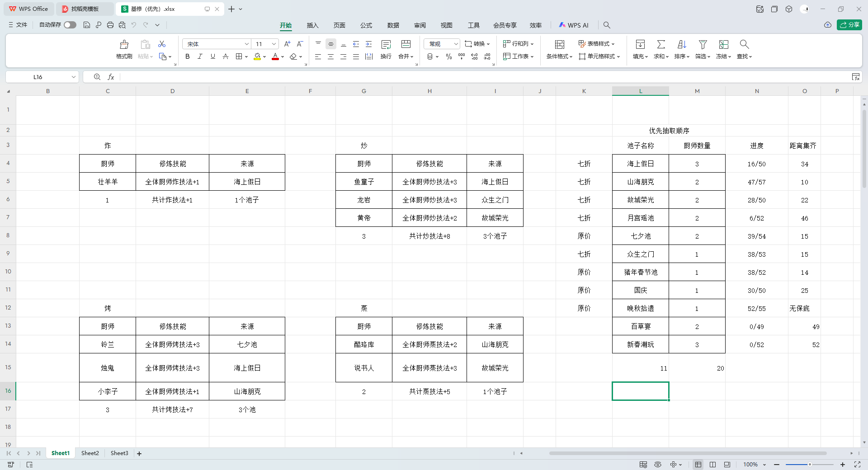The height and width of the screenshot is (470, 868).
Task: Toggle the auto save (自动保存) switch
Action: (x=70, y=25)
